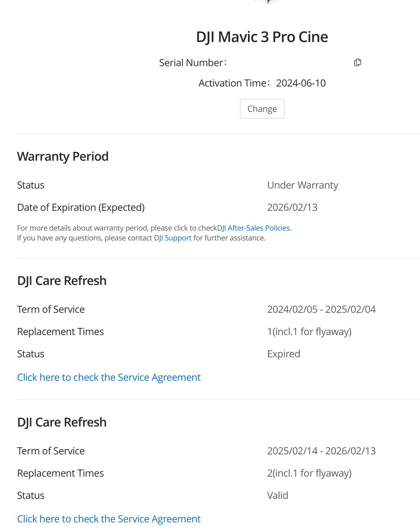This screenshot has height=531, width=420.
Task: Click the Under Warranty status text
Action: pos(303,185)
